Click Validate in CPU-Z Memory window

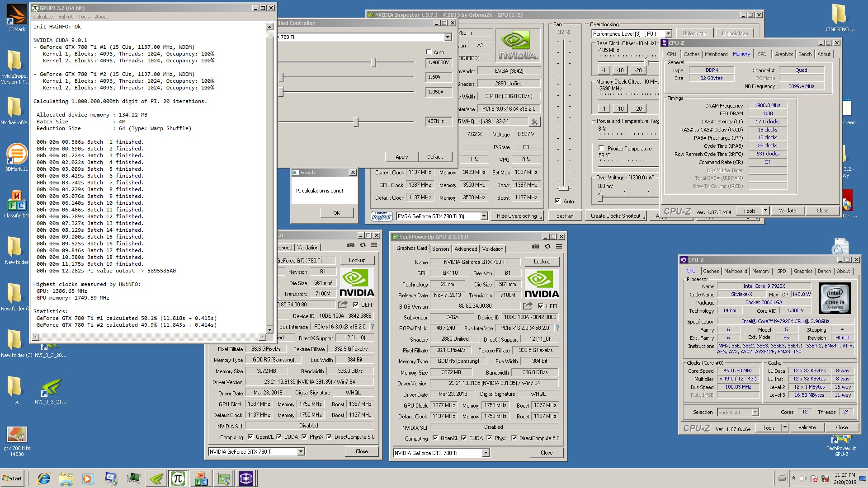pos(788,211)
